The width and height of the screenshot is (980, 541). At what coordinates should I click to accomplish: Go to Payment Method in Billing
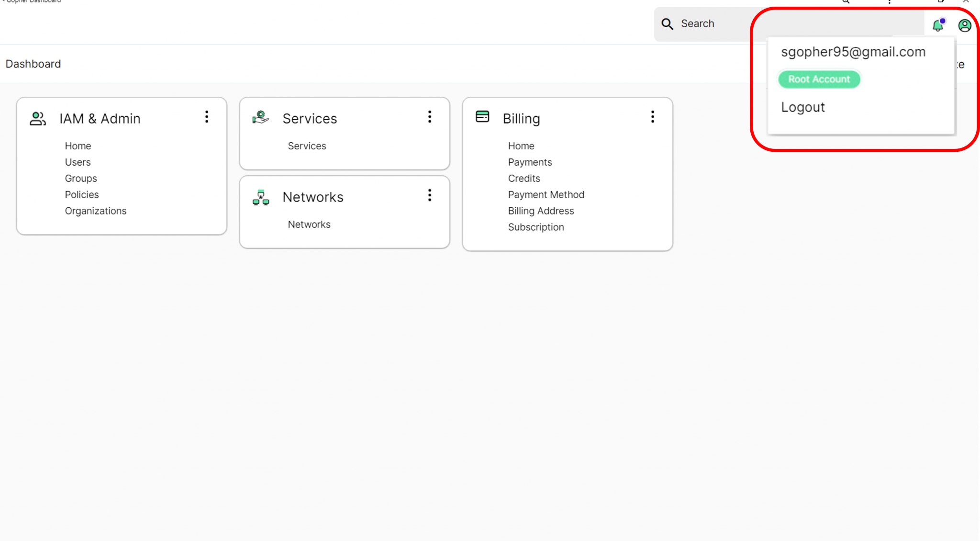[x=546, y=195]
